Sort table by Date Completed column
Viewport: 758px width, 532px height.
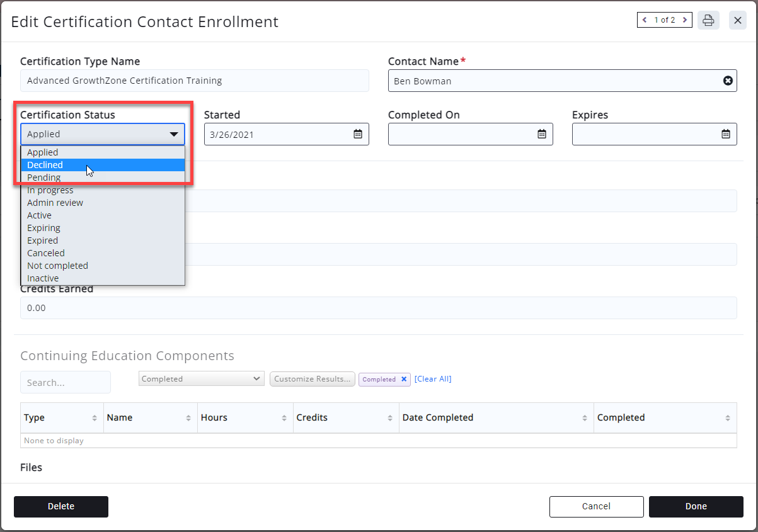(x=584, y=418)
